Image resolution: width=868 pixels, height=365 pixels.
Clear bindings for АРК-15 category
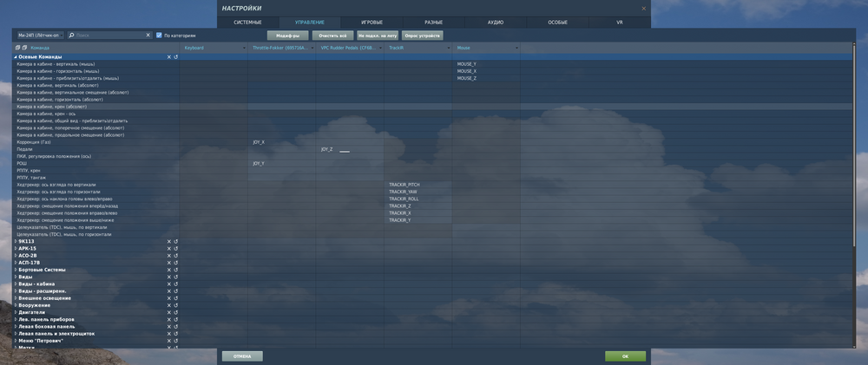169,249
